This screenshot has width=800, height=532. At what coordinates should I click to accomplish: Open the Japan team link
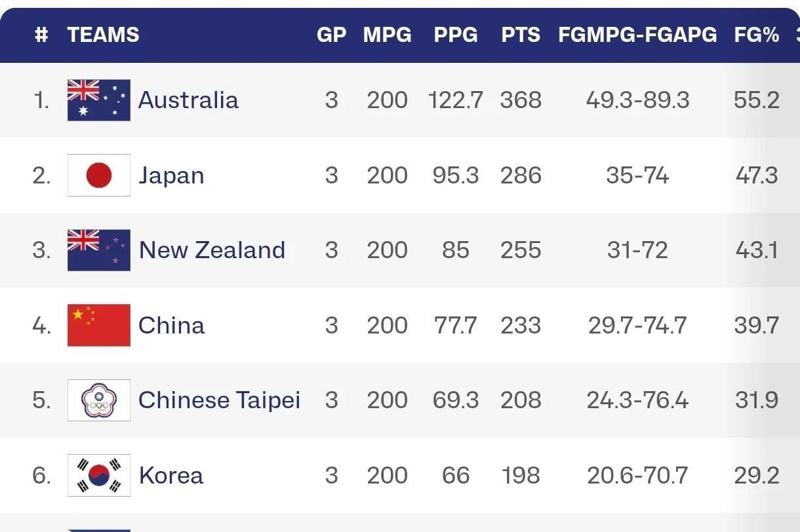[x=171, y=175]
